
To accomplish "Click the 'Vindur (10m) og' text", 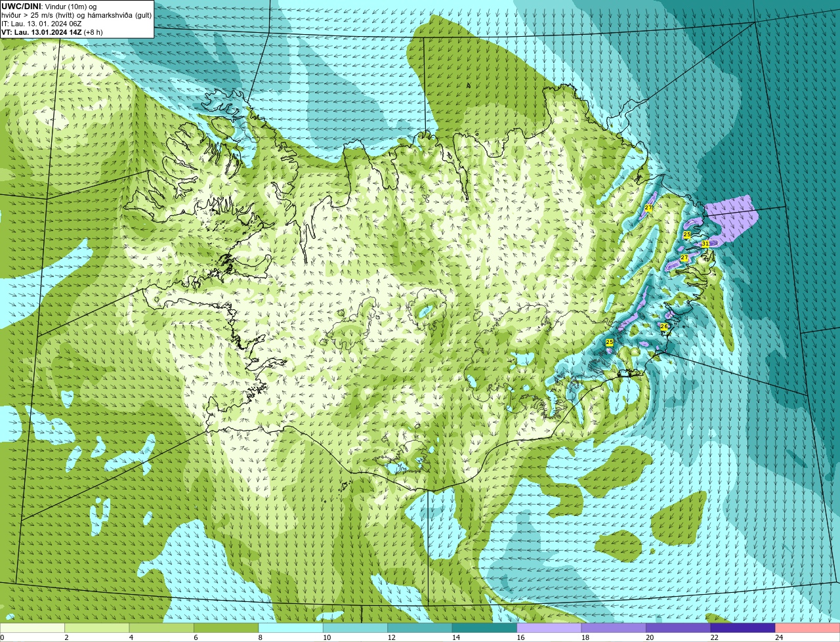I will (70, 6).
